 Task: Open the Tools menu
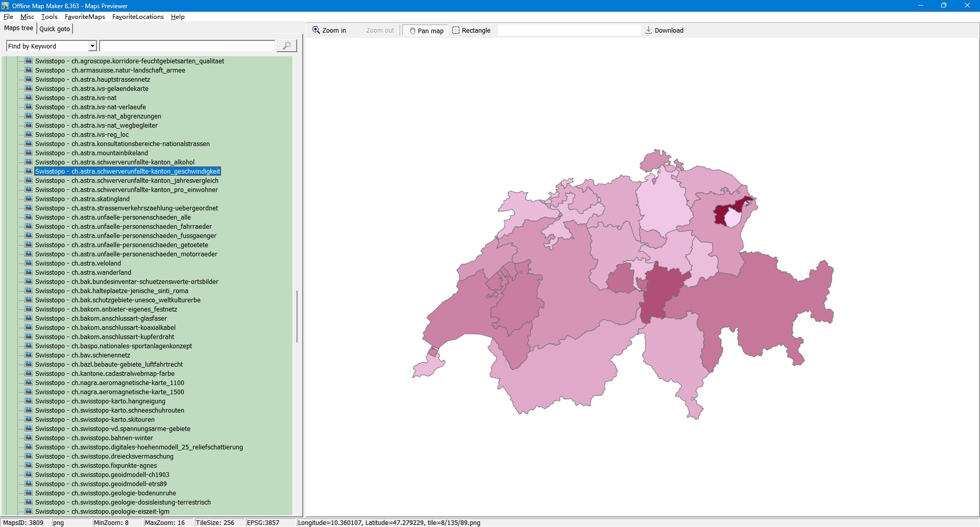pos(49,17)
